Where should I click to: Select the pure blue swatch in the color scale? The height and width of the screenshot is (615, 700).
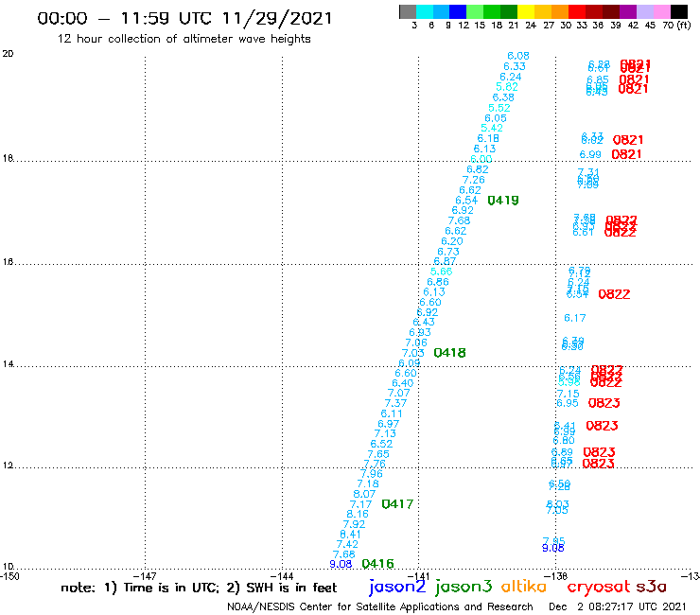pos(458,11)
